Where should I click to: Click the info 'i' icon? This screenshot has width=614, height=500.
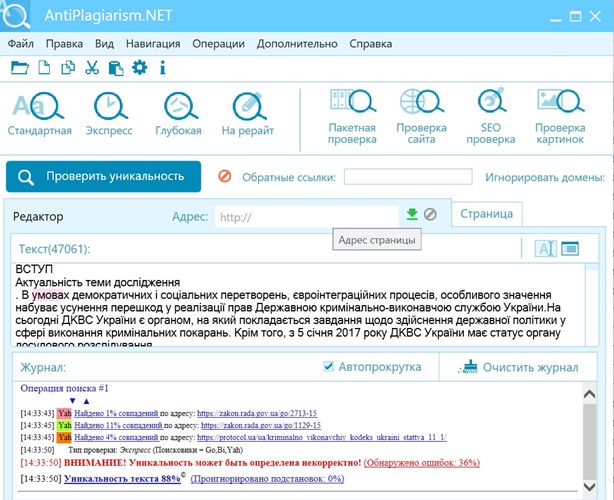[x=163, y=68]
